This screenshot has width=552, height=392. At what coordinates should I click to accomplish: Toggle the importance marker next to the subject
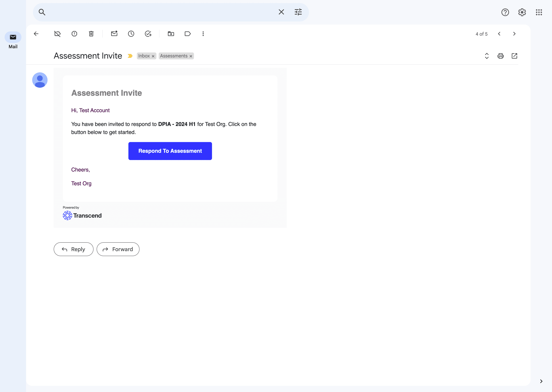pyautogui.click(x=130, y=56)
